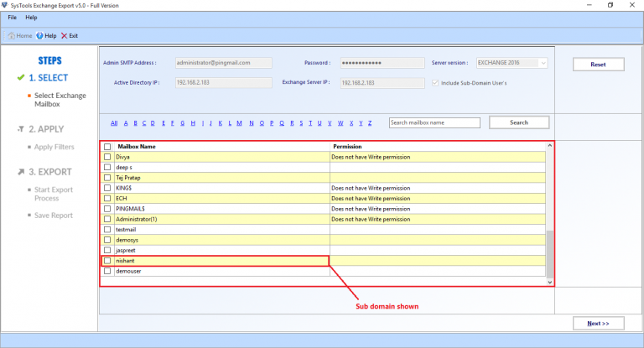Click the mailbox list scroll up arrow
Viewport: 644px width, 348px height.
pos(549,145)
